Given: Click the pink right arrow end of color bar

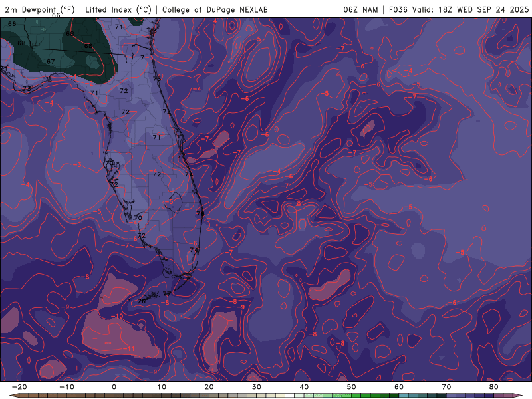Looking at the screenshot, I should (x=519, y=396).
